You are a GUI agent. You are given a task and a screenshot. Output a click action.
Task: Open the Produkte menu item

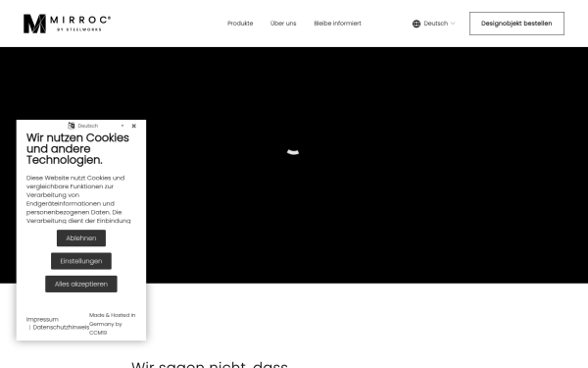[x=240, y=24]
